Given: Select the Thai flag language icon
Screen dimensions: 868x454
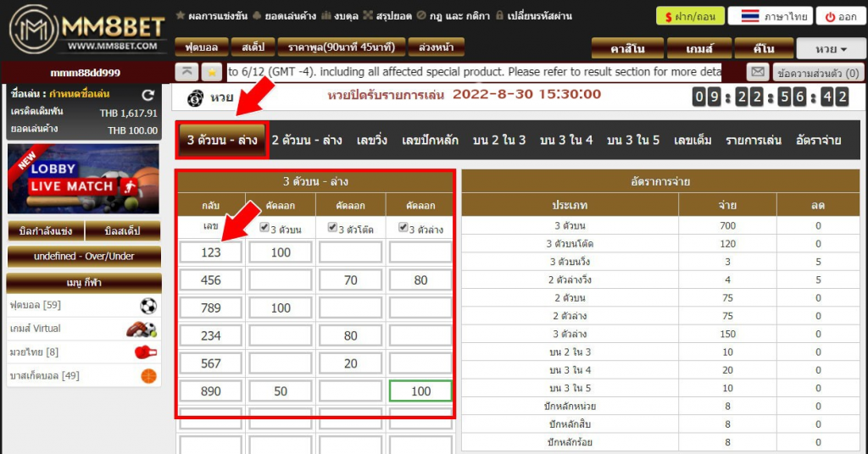Looking at the screenshot, I should pyautogui.click(x=750, y=16).
